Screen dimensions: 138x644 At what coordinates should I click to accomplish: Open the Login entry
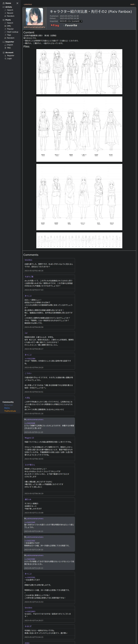coord(8,58)
